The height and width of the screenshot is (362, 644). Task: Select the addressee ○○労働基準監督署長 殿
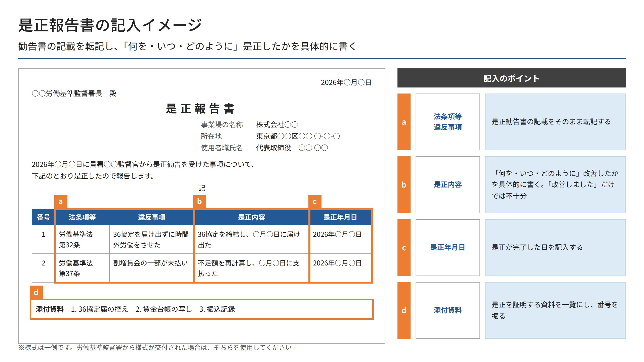74,94
